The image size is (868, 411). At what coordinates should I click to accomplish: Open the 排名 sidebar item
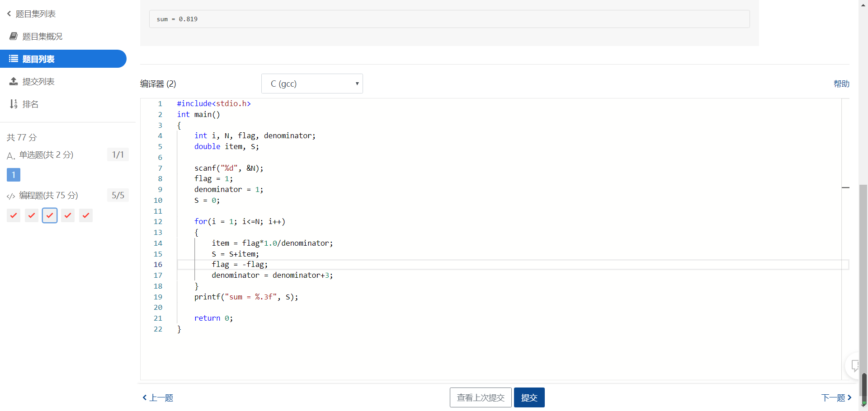tap(30, 104)
